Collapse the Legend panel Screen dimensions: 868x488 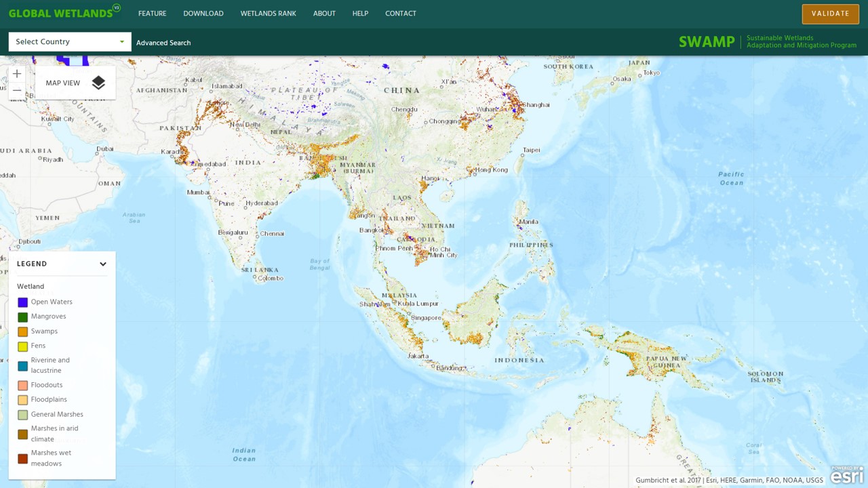click(x=103, y=264)
